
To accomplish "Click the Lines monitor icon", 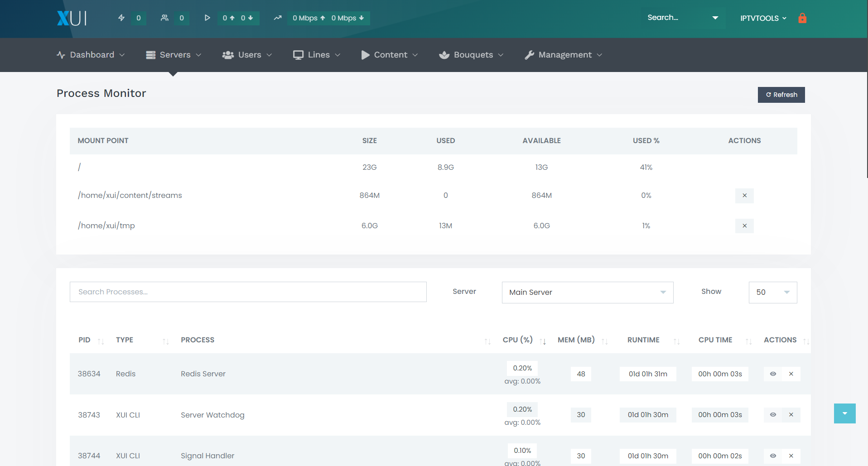I will [x=298, y=55].
